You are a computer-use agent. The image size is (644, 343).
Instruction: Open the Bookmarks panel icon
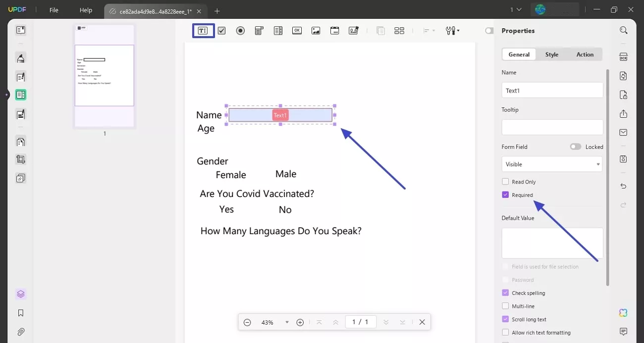pyautogui.click(x=20, y=313)
